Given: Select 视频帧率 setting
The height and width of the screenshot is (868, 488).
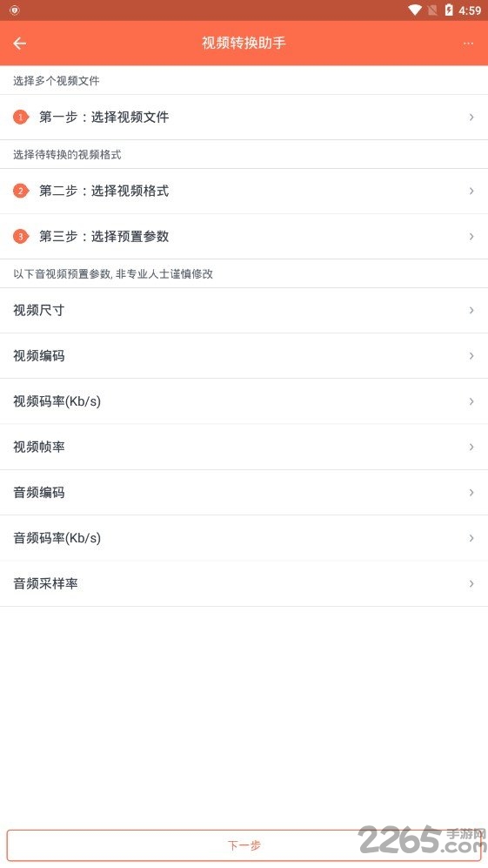Looking at the screenshot, I should pyautogui.click(x=244, y=447).
